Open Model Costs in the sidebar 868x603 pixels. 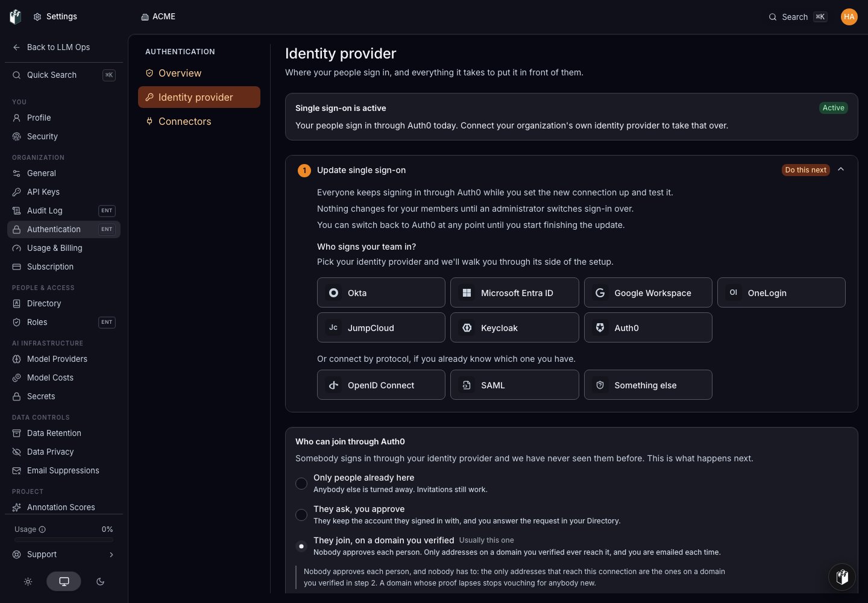click(64, 378)
